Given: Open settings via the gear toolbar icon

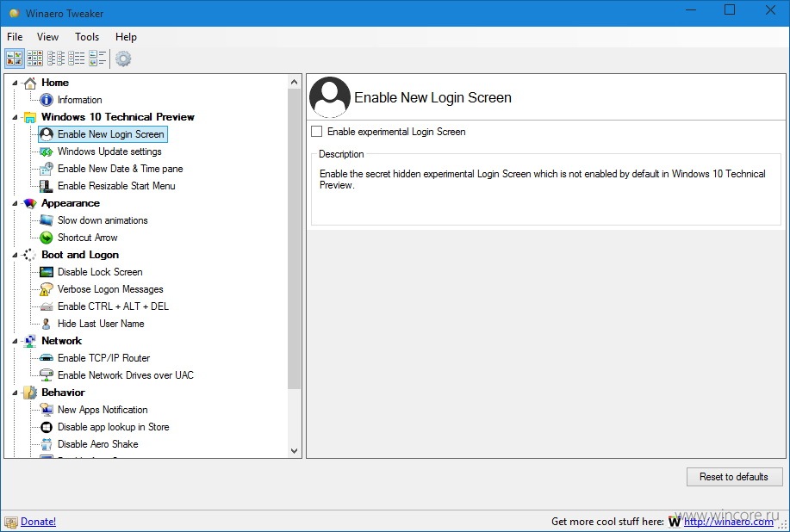Looking at the screenshot, I should [123, 59].
